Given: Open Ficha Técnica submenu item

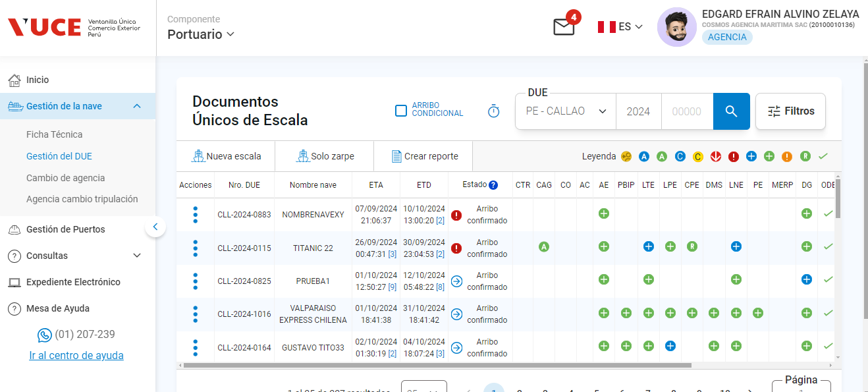Looking at the screenshot, I should pyautogui.click(x=55, y=134).
